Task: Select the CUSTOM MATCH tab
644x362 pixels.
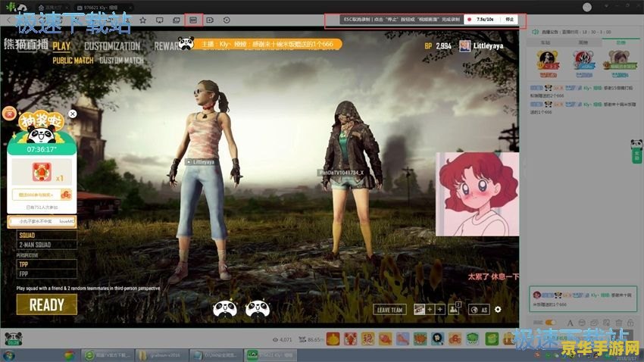Action: [121, 61]
